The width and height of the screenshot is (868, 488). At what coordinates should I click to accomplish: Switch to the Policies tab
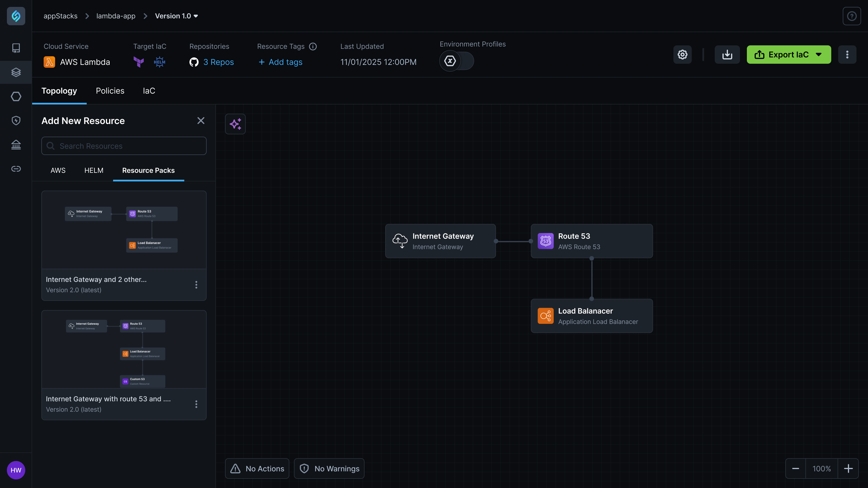tap(110, 91)
